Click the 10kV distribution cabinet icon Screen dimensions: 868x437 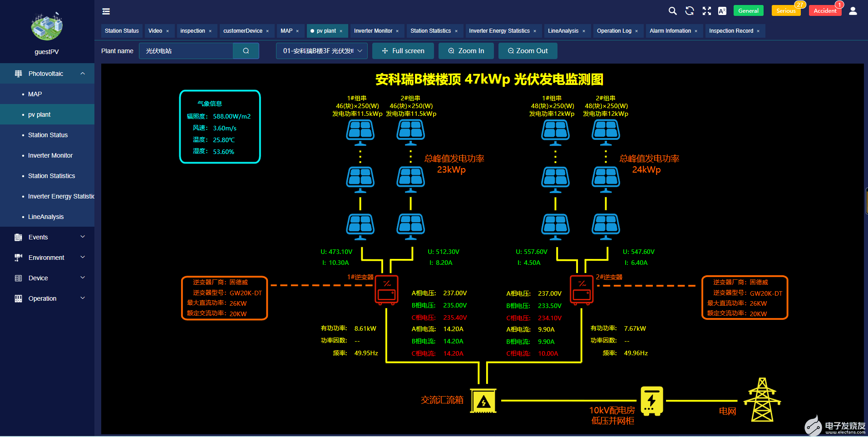(x=652, y=401)
